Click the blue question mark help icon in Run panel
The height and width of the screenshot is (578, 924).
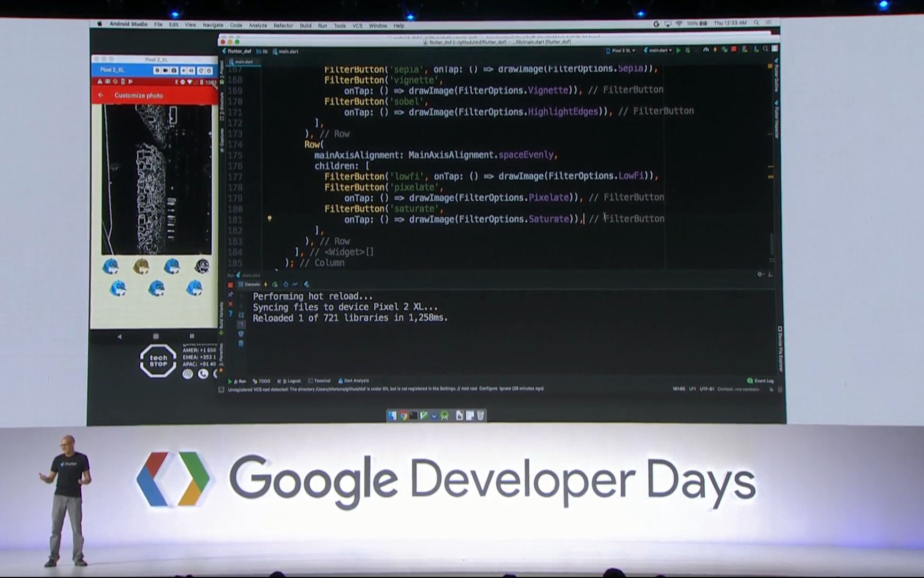pyautogui.click(x=230, y=314)
